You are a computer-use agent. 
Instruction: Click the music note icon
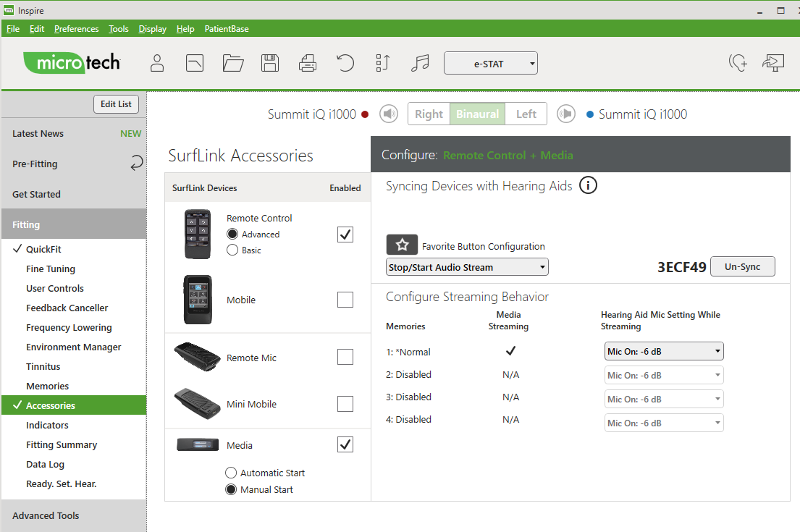click(x=420, y=63)
